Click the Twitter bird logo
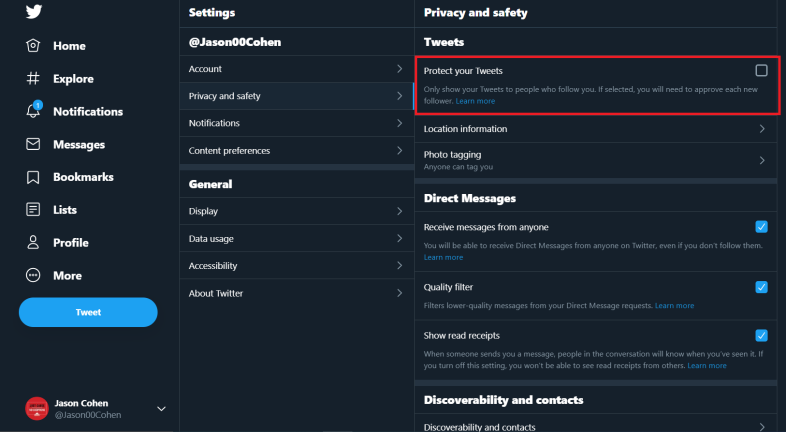The image size is (786, 432). tap(34, 11)
